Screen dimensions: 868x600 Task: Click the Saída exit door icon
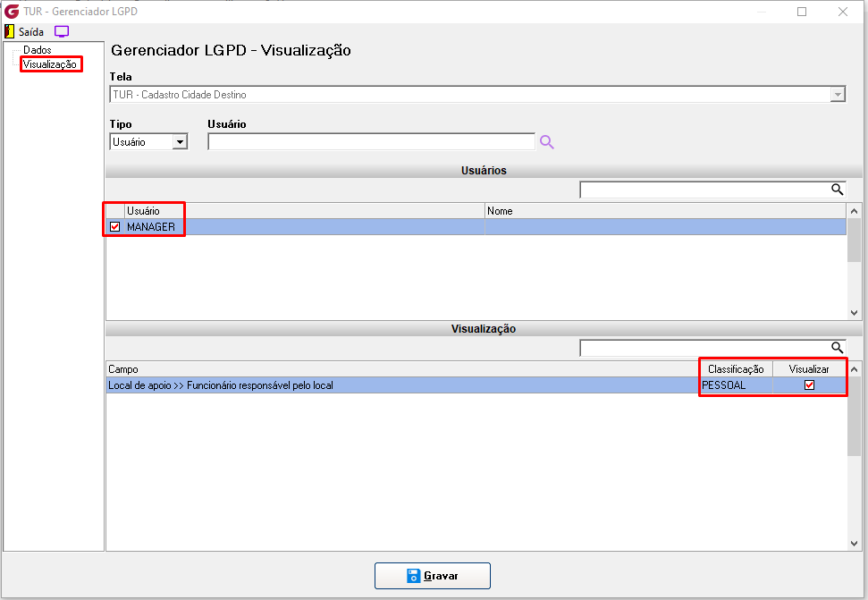[x=10, y=31]
